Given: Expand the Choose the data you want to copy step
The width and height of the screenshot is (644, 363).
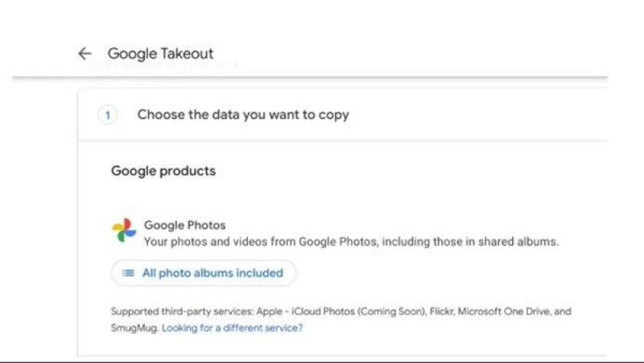Looking at the screenshot, I should [243, 114].
